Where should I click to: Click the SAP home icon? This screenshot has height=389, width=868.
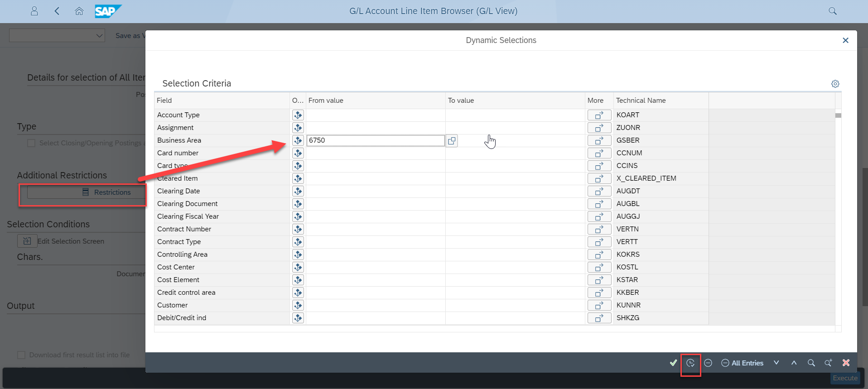pyautogui.click(x=79, y=11)
